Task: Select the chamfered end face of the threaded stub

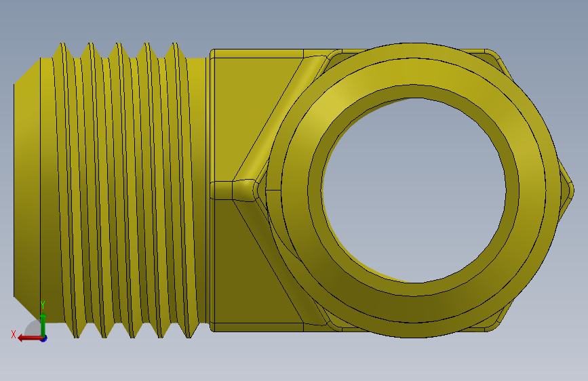Action: click(27, 190)
